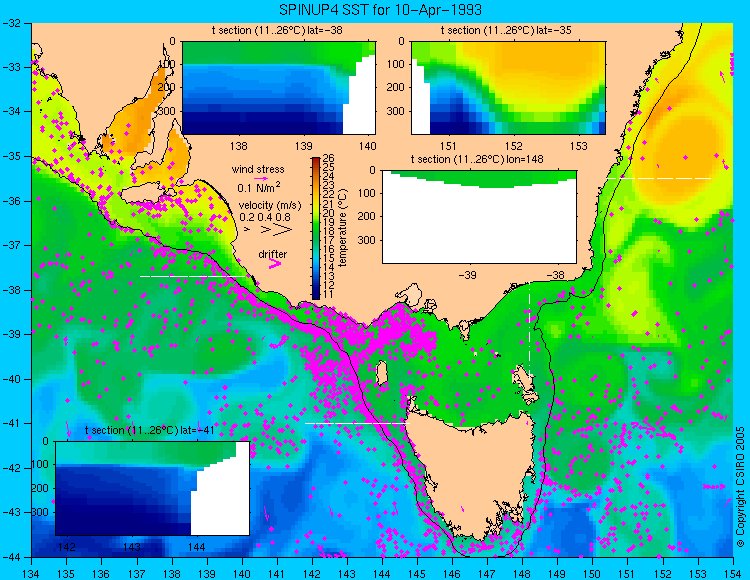This screenshot has height=580, width=750.
Task: Click the magenta drifter arrow symbol
Action: point(274,263)
